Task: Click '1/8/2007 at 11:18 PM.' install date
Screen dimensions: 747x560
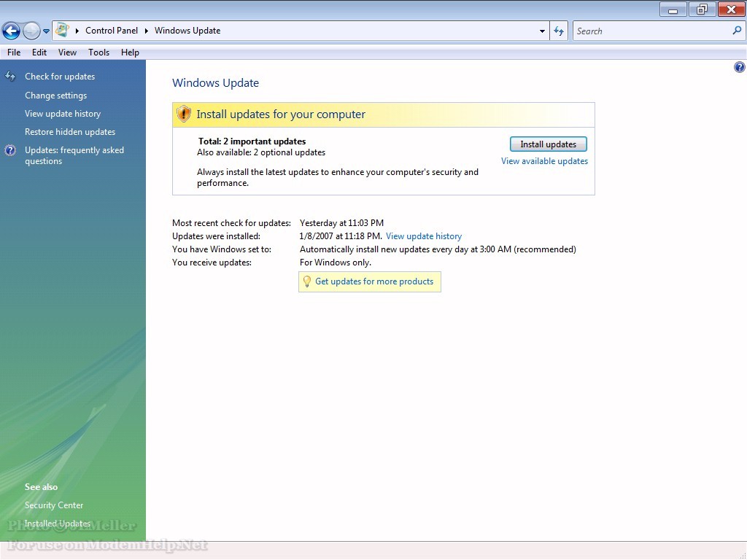Action: [341, 236]
